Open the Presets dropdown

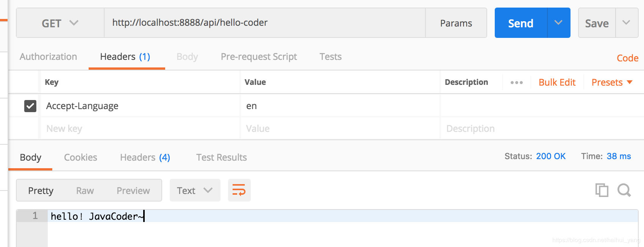pyautogui.click(x=612, y=83)
